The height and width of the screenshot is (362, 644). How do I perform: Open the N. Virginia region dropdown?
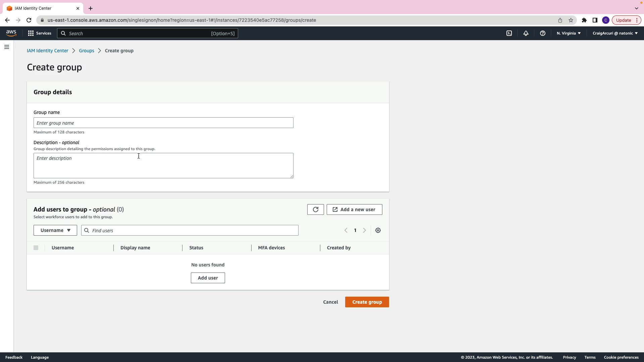point(569,33)
